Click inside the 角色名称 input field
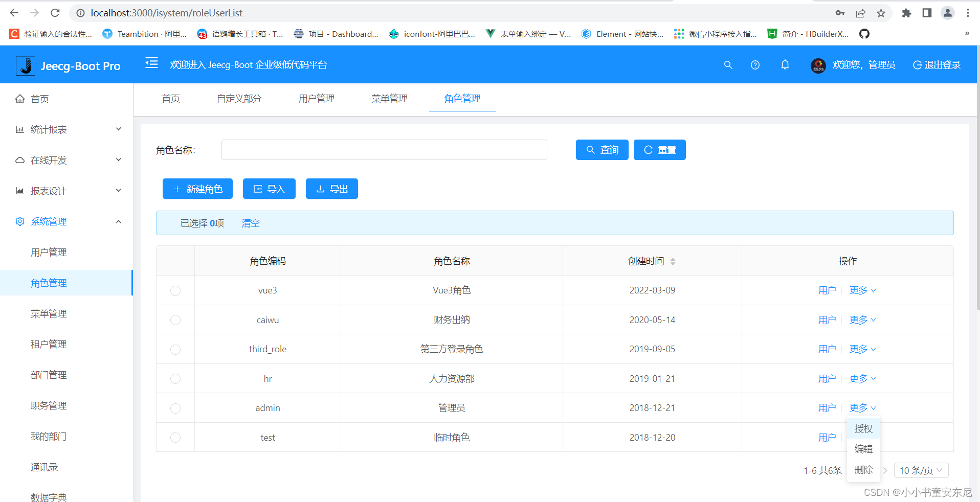This screenshot has width=980, height=502. coord(384,149)
